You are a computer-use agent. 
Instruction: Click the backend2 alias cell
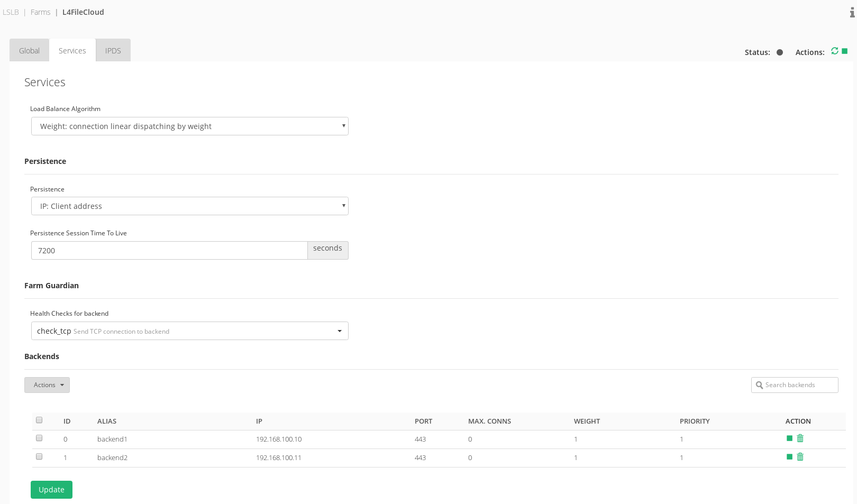pyautogui.click(x=112, y=458)
